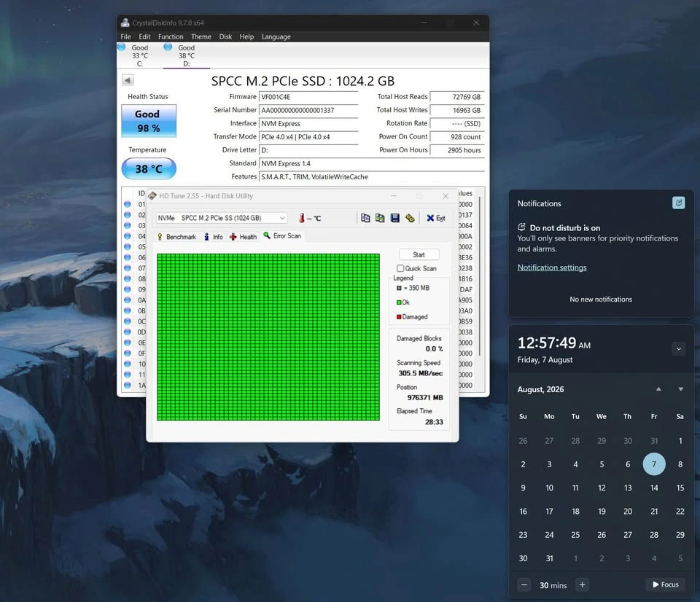Image resolution: width=700 pixels, height=602 pixels.
Task: Decrease focus session minutes with minus
Action: pos(524,585)
